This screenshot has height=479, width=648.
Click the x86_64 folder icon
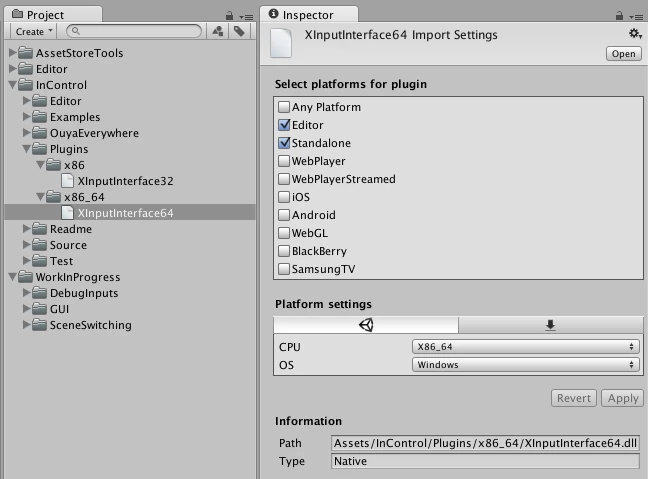point(53,196)
